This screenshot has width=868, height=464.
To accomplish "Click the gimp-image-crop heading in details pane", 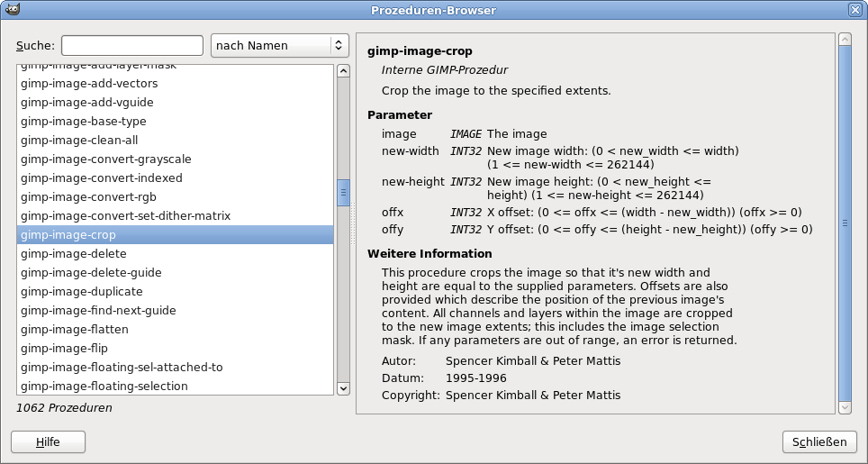I will click(420, 51).
